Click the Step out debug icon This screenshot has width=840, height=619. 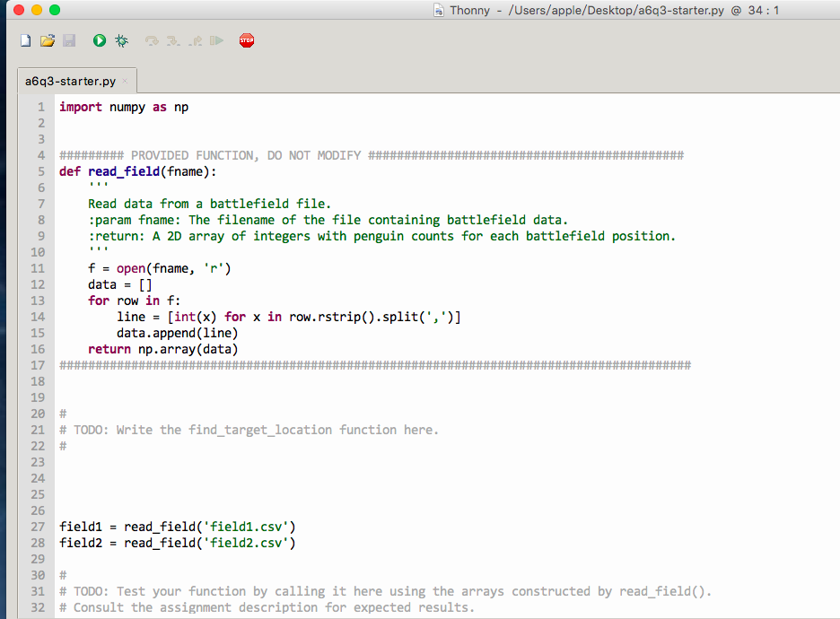(x=195, y=40)
